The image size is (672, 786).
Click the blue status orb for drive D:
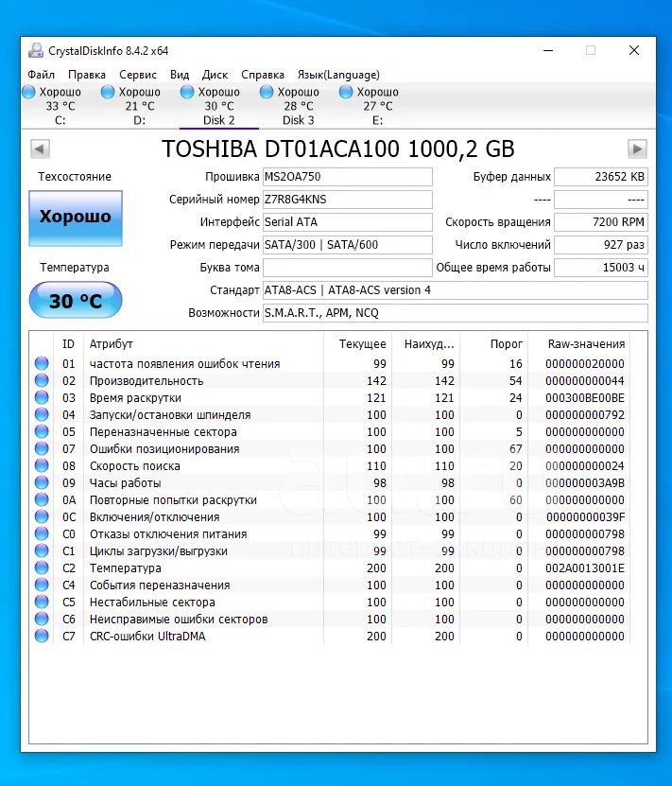(108, 92)
